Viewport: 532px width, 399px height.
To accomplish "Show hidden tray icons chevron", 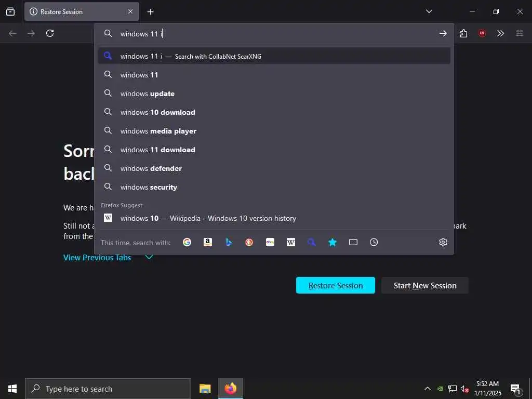I will [x=428, y=389].
